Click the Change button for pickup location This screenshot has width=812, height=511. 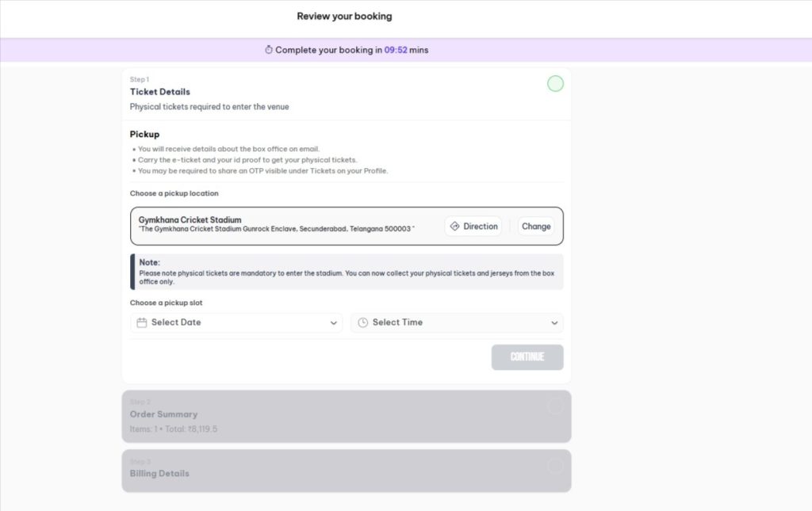(536, 226)
